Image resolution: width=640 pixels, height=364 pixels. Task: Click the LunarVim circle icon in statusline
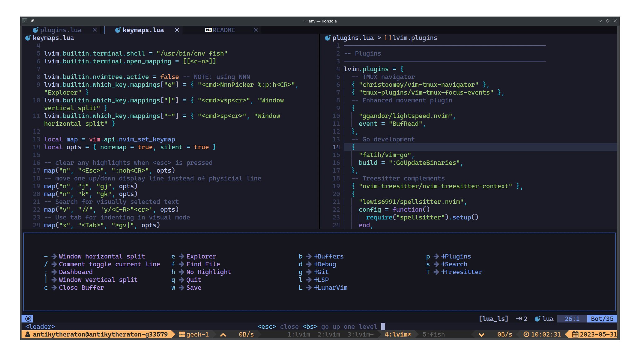point(28,318)
